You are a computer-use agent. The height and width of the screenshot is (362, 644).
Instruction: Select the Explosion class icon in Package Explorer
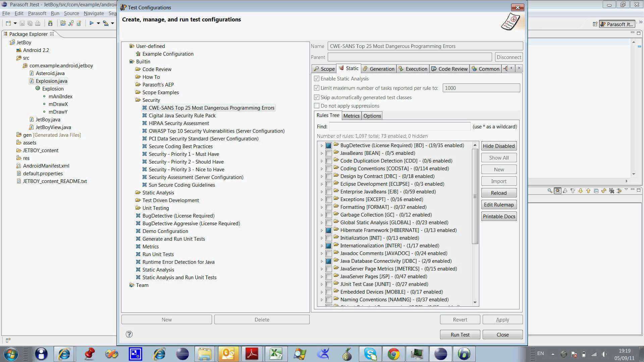coord(38,88)
